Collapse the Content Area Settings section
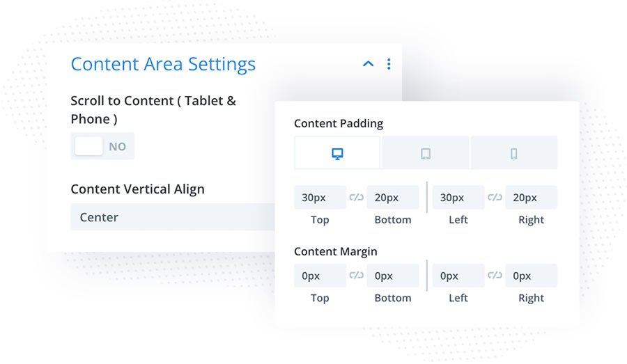The width and height of the screenshot is (627, 364). [x=368, y=64]
